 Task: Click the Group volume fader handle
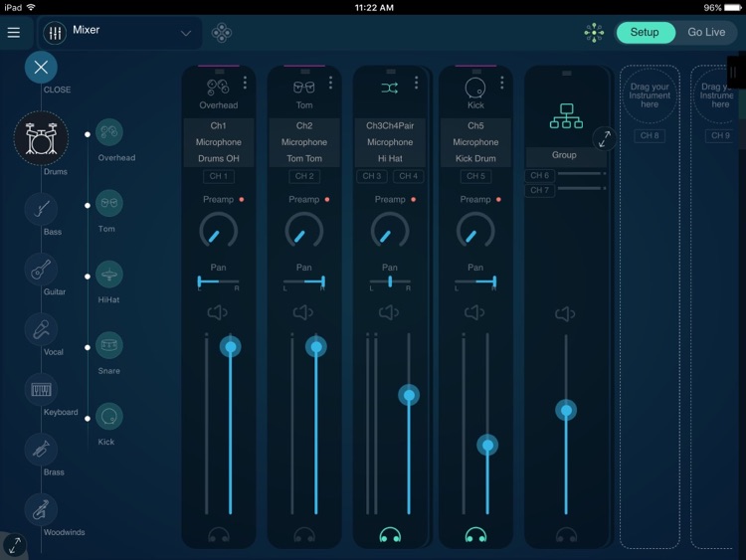click(x=566, y=411)
